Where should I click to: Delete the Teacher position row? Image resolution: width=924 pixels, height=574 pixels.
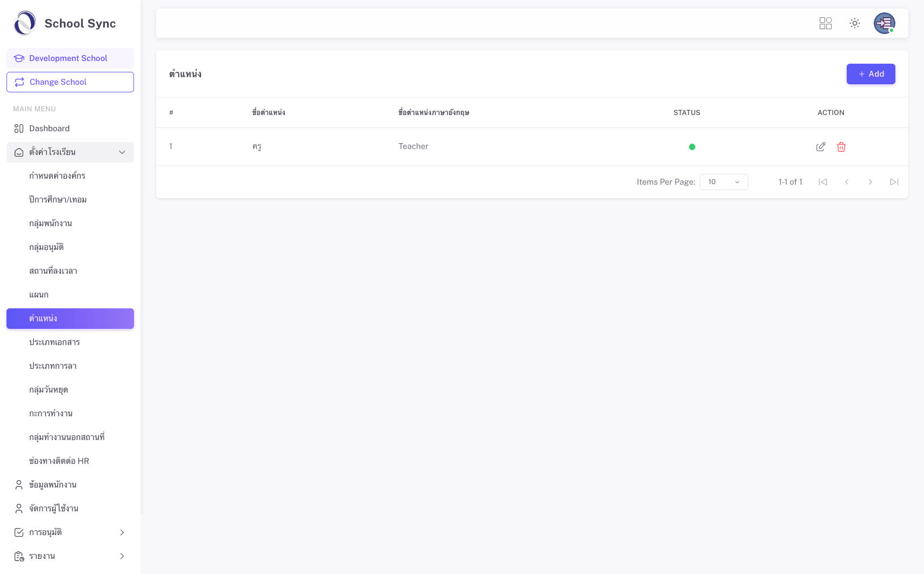click(x=841, y=147)
